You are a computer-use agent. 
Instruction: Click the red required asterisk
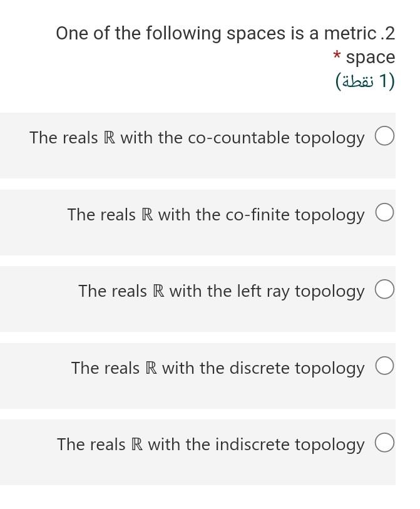[337, 54]
